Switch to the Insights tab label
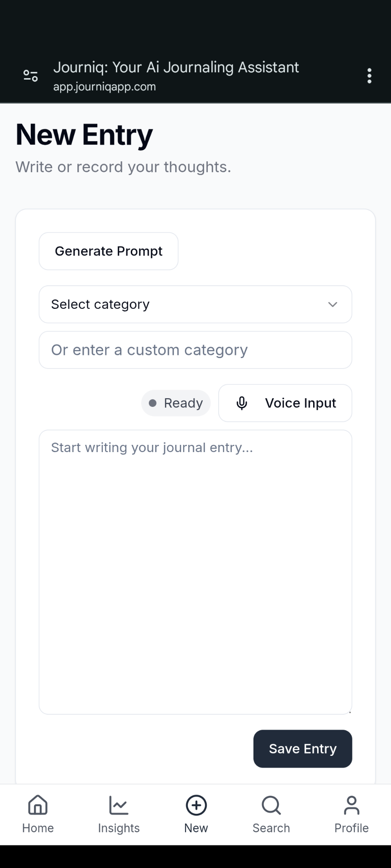This screenshot has width=391, height=868. tap(119, 828)
